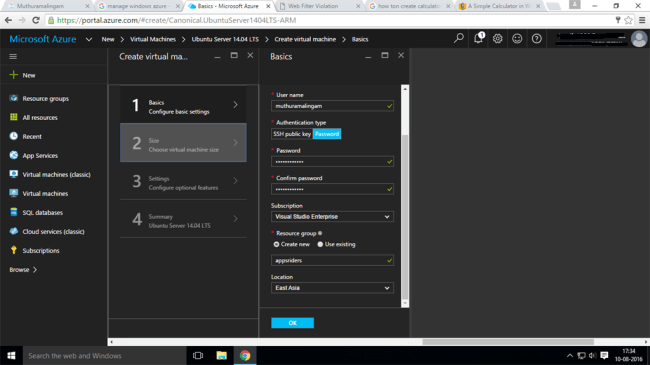
Task: Click the User name input field
Action: point(332,106)
